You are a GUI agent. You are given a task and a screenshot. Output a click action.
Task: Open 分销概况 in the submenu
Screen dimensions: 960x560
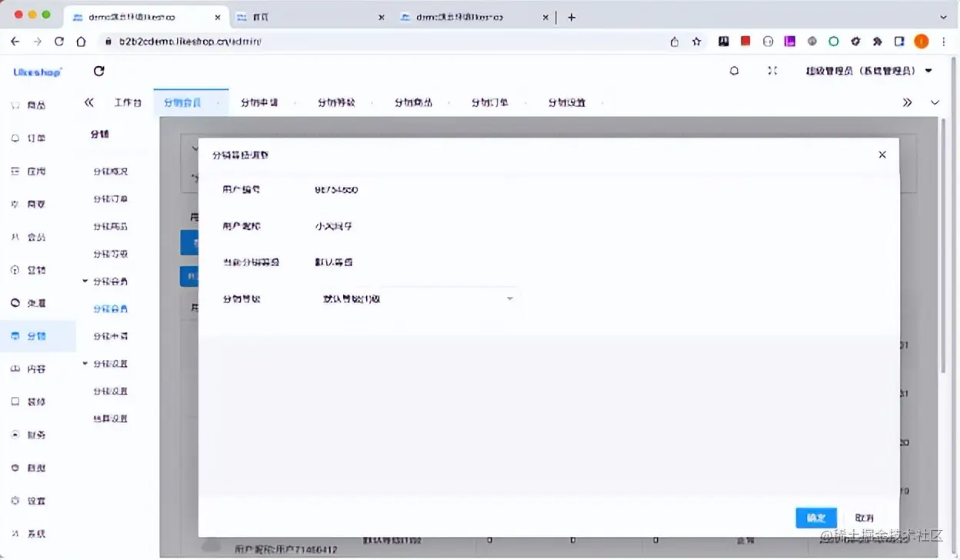[x=110, y=172]
